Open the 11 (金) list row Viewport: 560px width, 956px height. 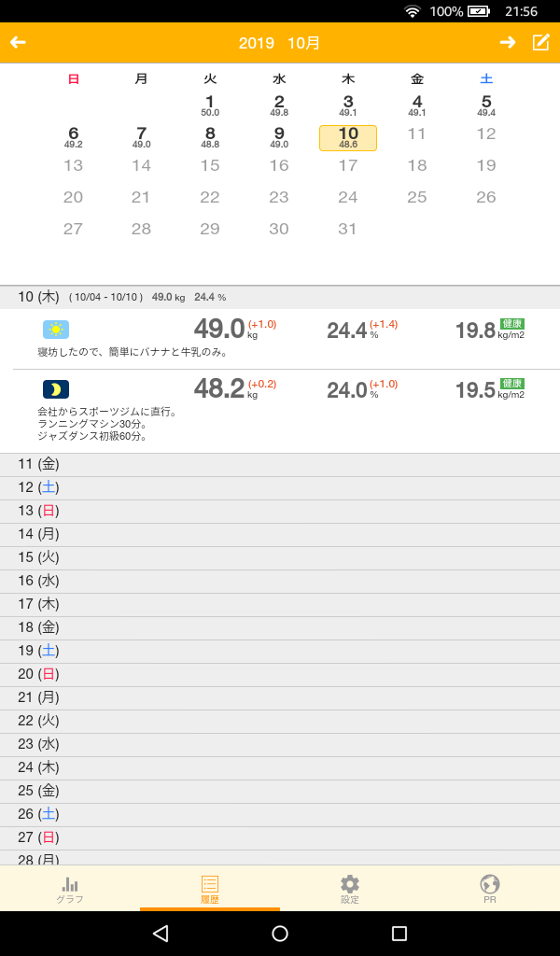pos(280,465)
